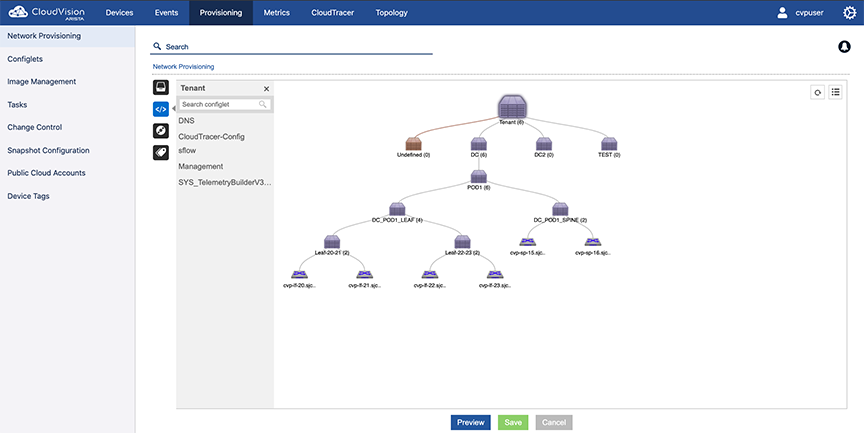
Task: Select the DC_POD1_SPINE container node
Action: 560,209
